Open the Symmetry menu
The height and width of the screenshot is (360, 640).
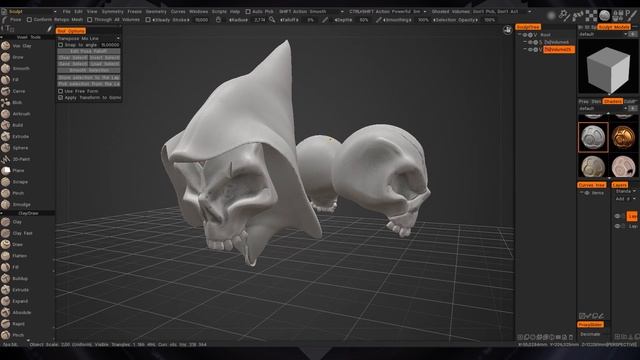pyautogui.click(x=112, y=11)
